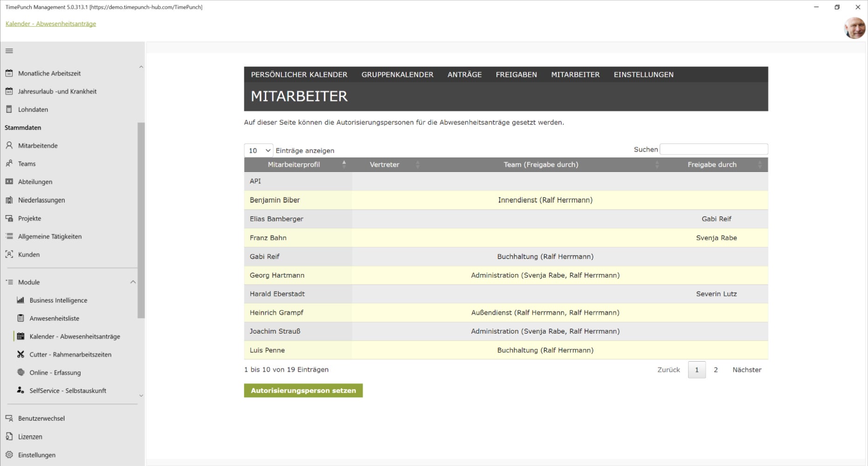This screenshot has height=466, width=868.
Task: Click the Online - Erfassung globe icon
Action: pyautogui.click(x=20, y=372)
